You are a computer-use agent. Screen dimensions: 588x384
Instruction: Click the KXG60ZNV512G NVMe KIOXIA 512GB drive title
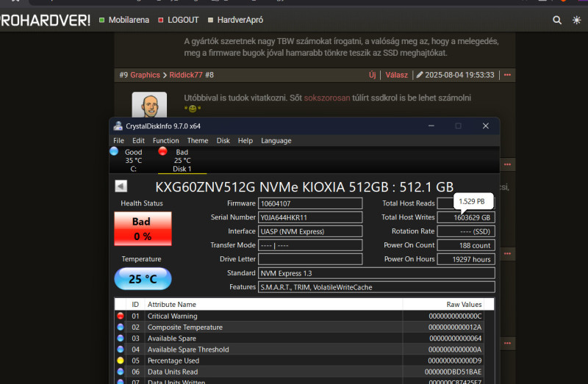point(304,186)
